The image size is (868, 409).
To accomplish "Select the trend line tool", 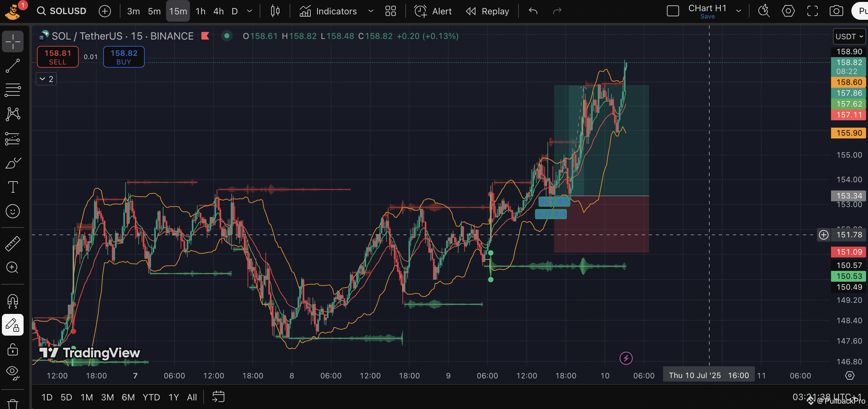I will coord(13,66).
